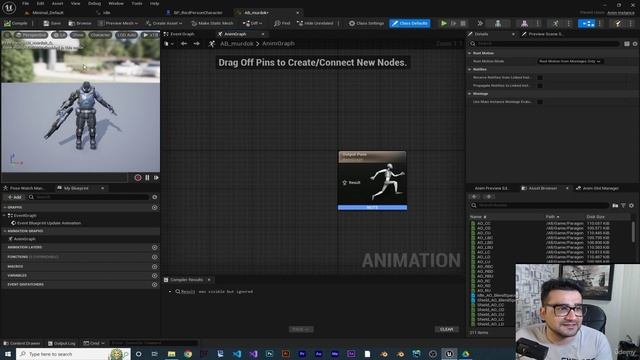
Task: Click the Details panel search field
Action: point(544,44)
